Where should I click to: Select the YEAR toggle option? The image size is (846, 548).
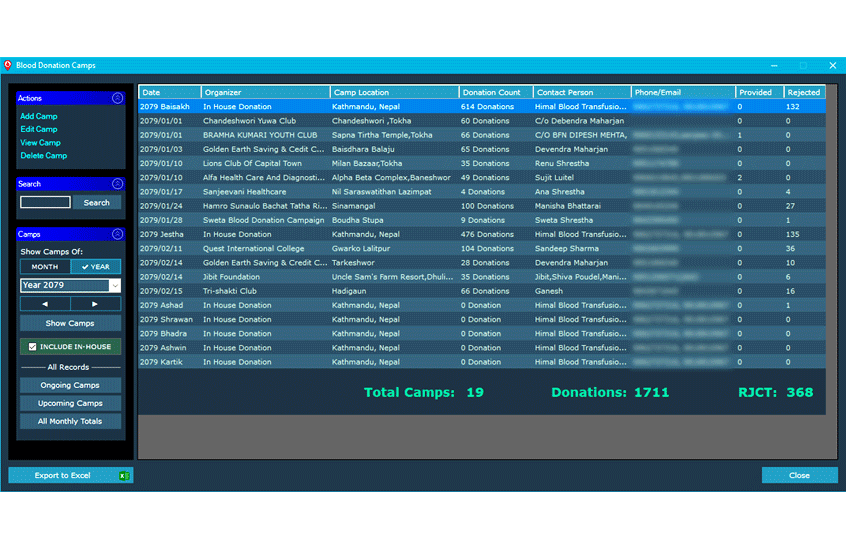96,267
